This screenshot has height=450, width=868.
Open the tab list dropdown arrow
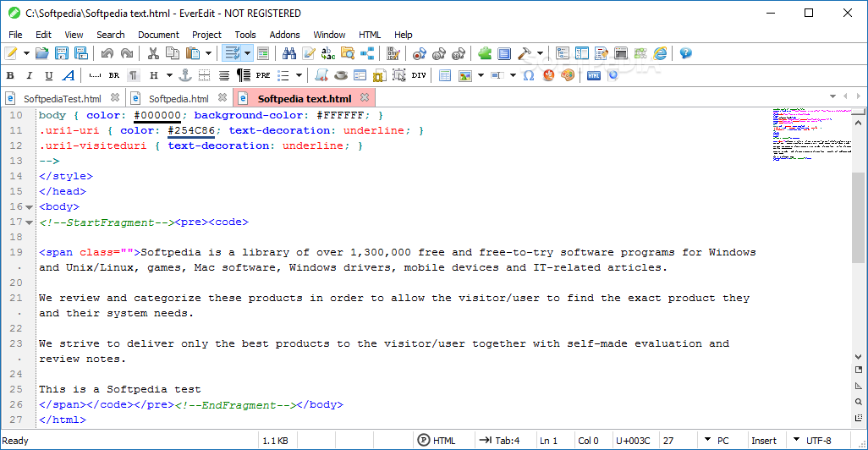(832, 96)
